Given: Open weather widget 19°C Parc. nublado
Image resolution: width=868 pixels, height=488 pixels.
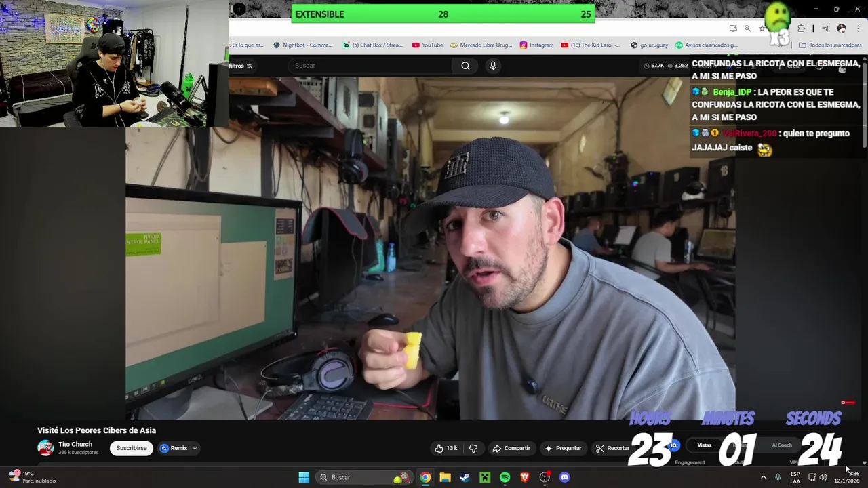Looking at the screenshot, I should click(32, 477).
